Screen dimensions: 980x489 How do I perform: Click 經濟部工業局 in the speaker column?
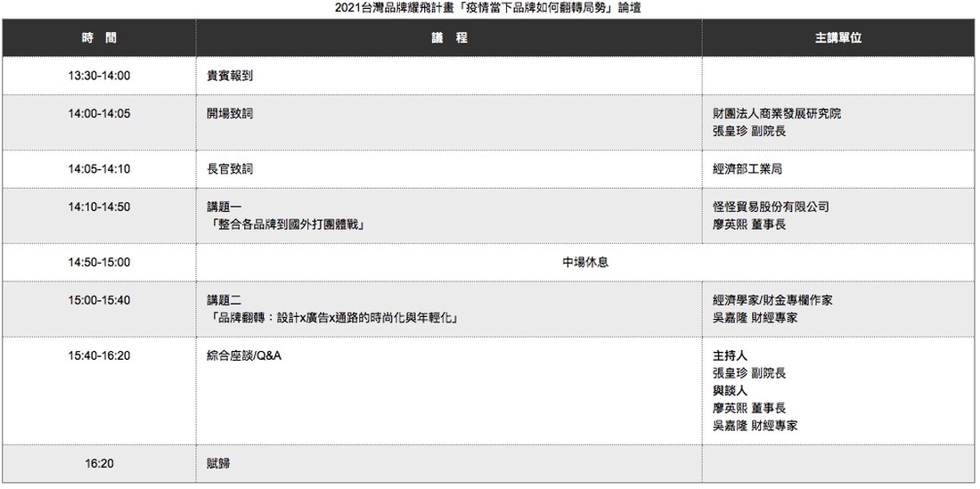[x=747, y=168]
